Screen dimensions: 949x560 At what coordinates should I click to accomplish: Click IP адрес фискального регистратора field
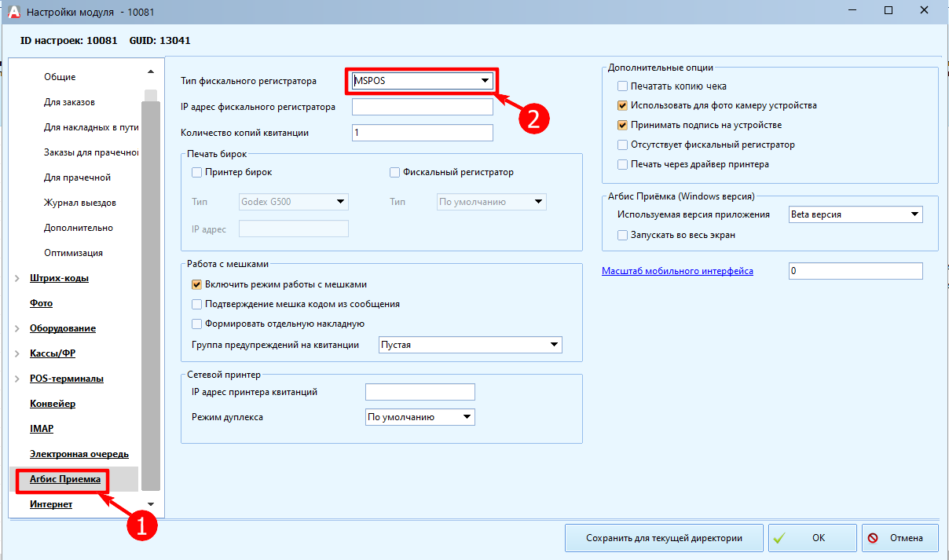click(x=422, y=107)
